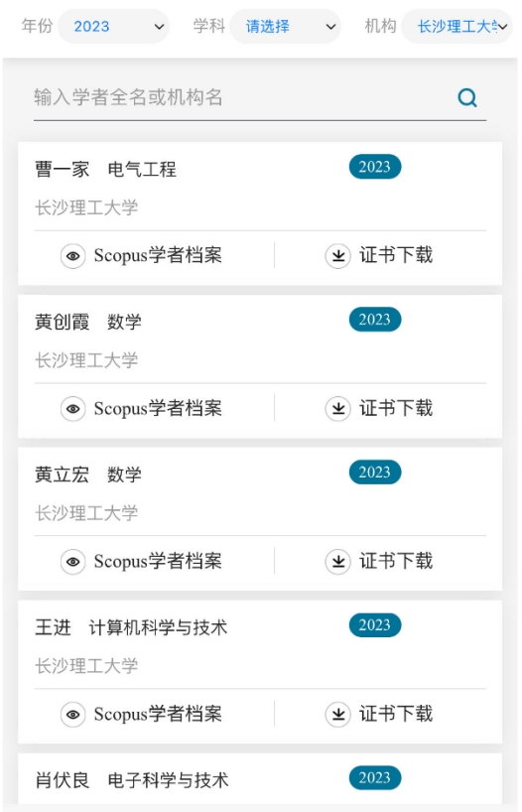522x812 pixels.
Task: Click 2023 badge on 曹一家 card
Action: (x=375, y=167)
